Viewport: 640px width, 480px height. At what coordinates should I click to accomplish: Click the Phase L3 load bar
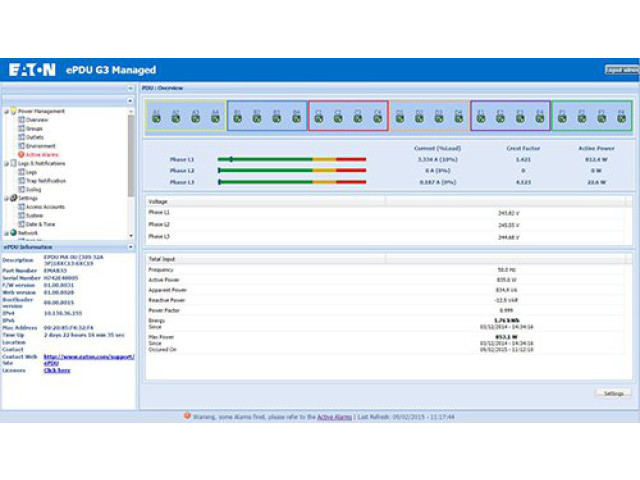(x=292, y=182)
